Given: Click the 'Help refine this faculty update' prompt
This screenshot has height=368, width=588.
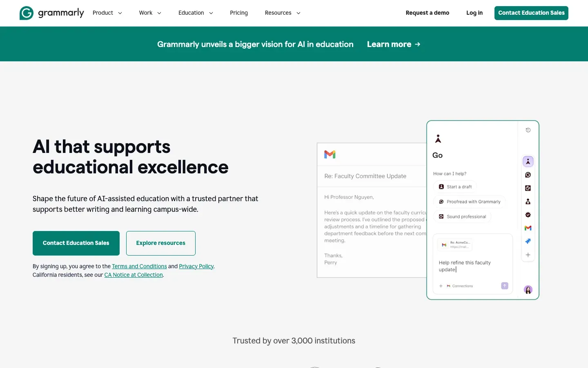Looking at the screenshot, I should pos(465,266).
